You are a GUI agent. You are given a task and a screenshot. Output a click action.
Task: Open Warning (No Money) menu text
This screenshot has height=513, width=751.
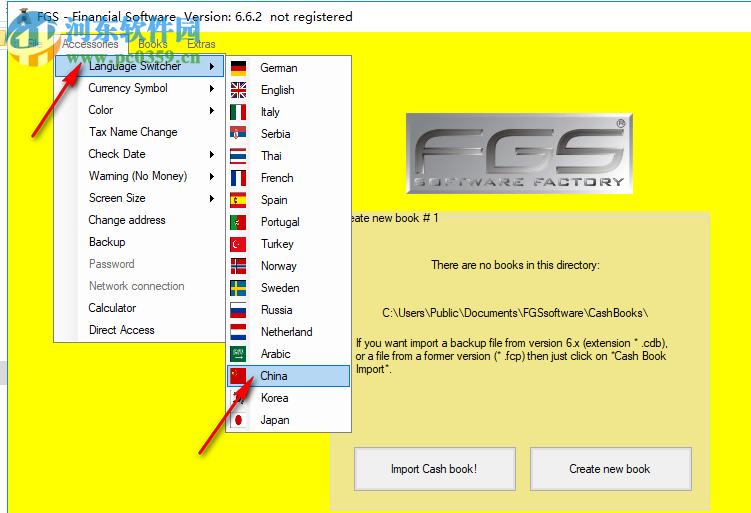tap(138, 176)
